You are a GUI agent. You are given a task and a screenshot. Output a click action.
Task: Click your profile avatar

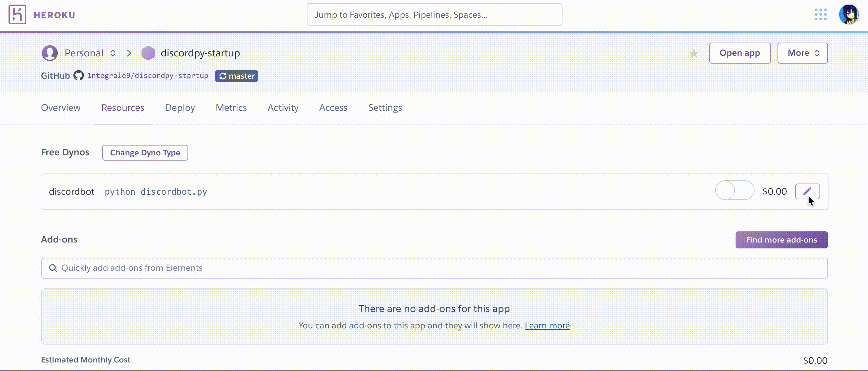(x=849, y=14)
